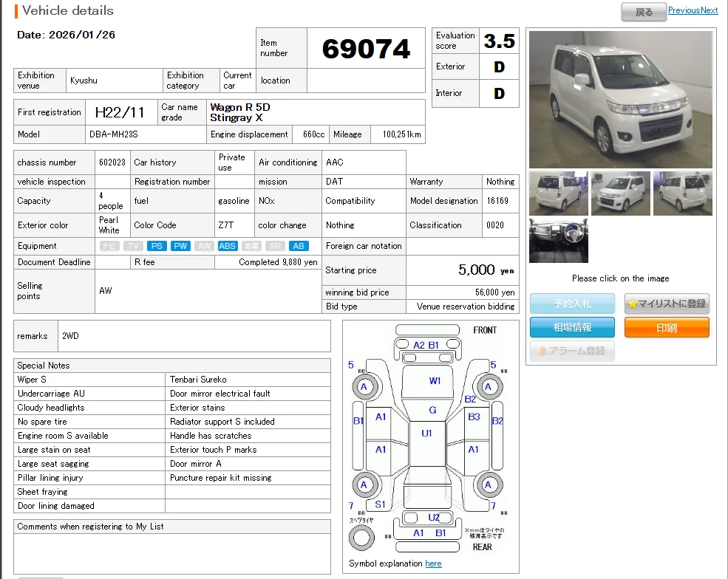Click the Interior grade D value
The height and width of the screenshot is (579, 728).
(x=499, y=94)
